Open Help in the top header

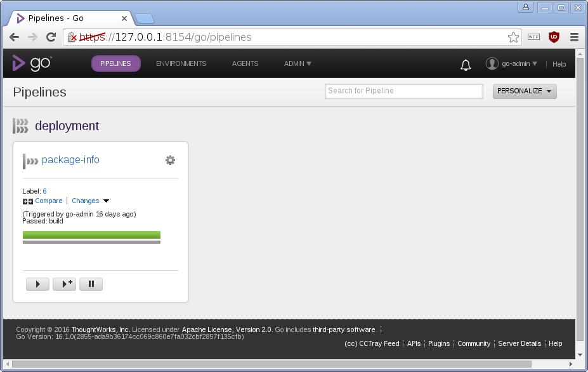(x=559, y=64)
